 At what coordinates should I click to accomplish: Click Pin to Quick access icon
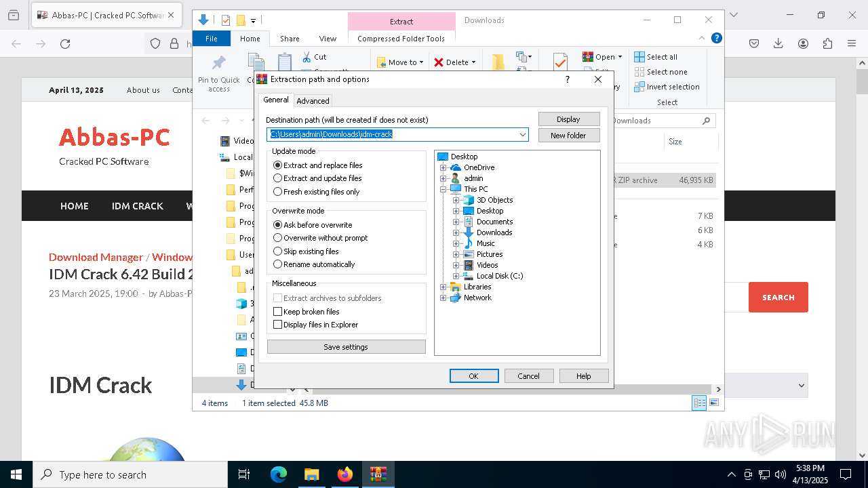[218, 64]
